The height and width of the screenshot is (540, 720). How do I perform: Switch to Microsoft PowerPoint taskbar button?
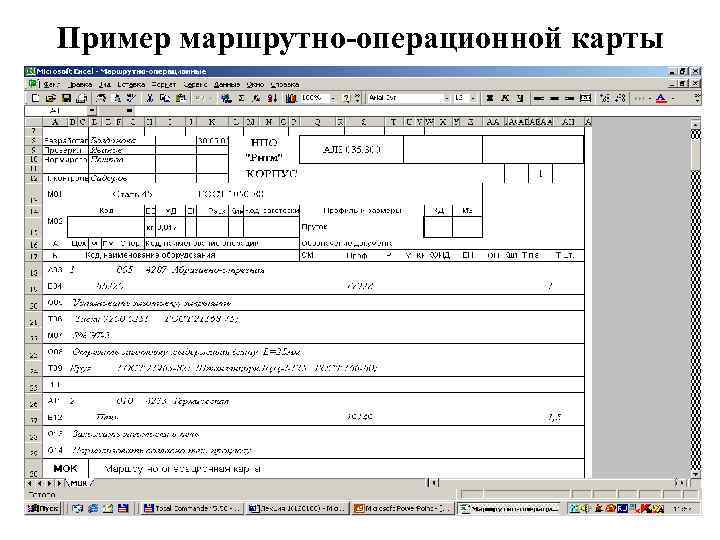tap(402, 509)
